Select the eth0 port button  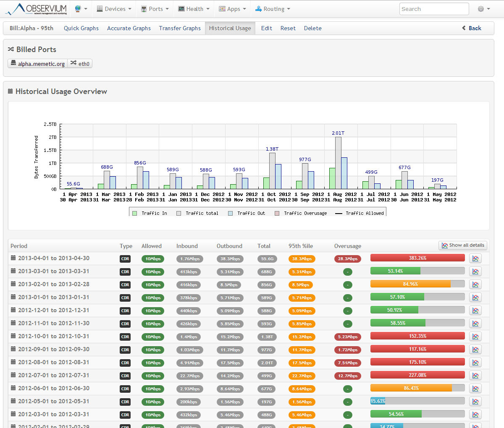(80, 64)
